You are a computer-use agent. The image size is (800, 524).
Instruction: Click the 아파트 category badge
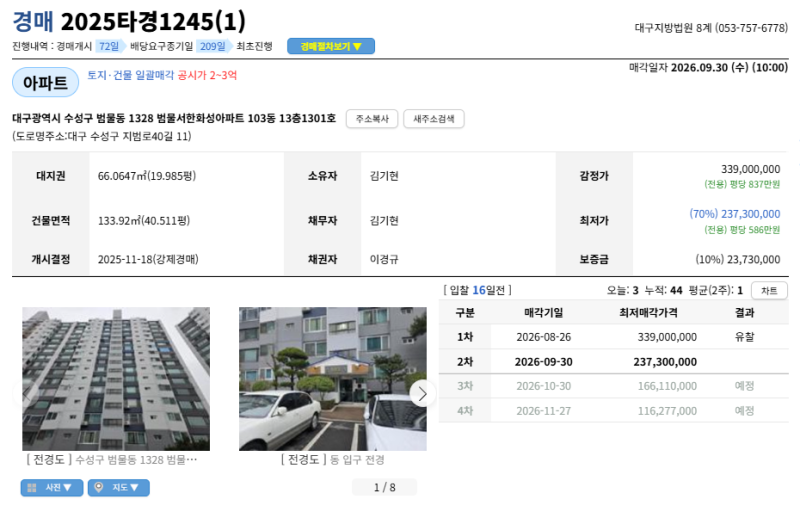point(45,82)
